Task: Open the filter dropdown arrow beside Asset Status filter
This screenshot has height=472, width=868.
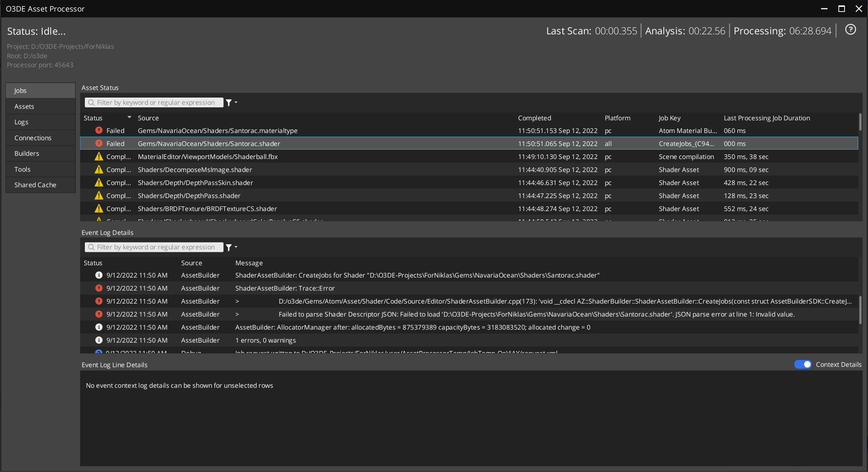Action: point(235,102)
